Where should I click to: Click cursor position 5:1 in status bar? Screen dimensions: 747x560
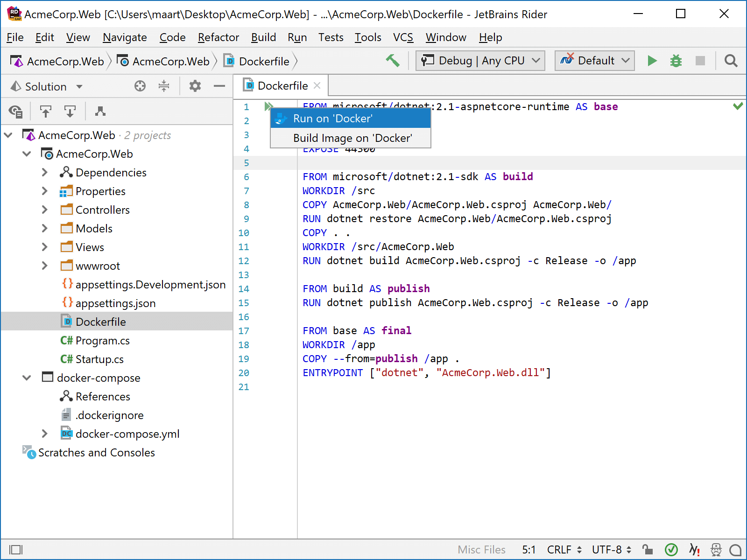pos(529,550)
